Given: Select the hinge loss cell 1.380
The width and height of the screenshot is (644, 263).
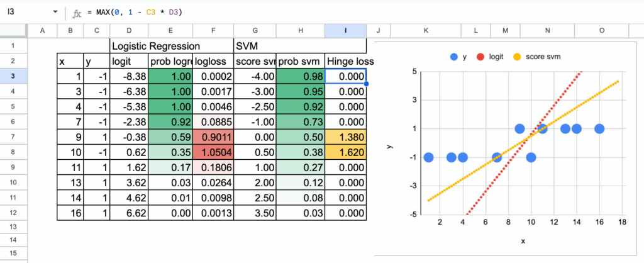Looking at the screenshot, I should point(345,137).
